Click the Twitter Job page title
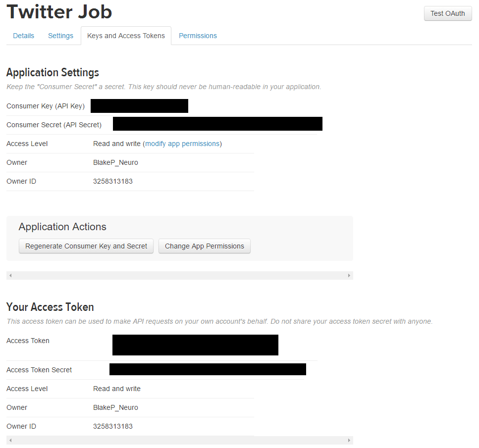 [59, 12]
